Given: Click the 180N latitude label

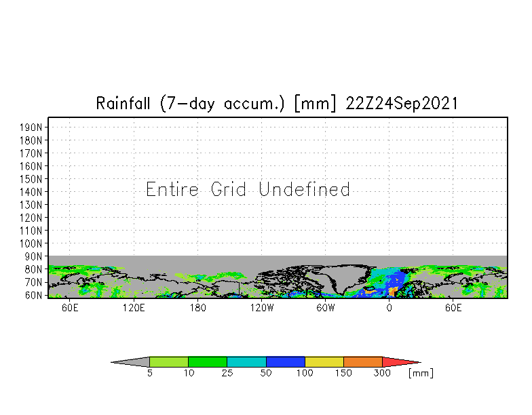Looking at the screenshot, I should [x=31, y=140].
